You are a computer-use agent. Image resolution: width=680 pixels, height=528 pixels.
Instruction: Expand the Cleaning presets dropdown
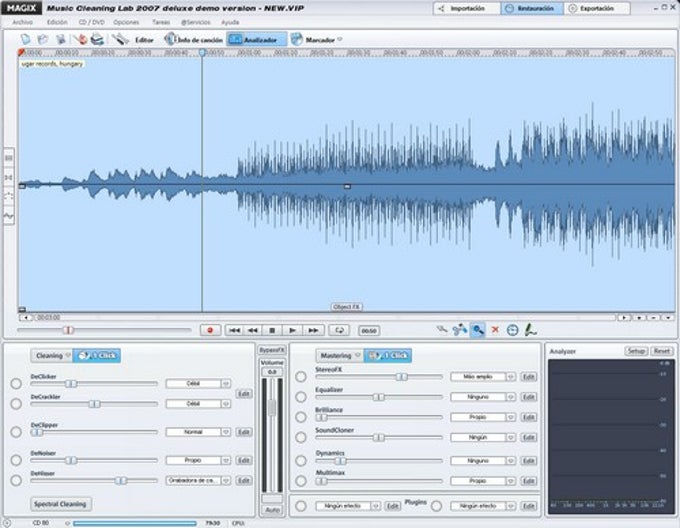[68, 355]
